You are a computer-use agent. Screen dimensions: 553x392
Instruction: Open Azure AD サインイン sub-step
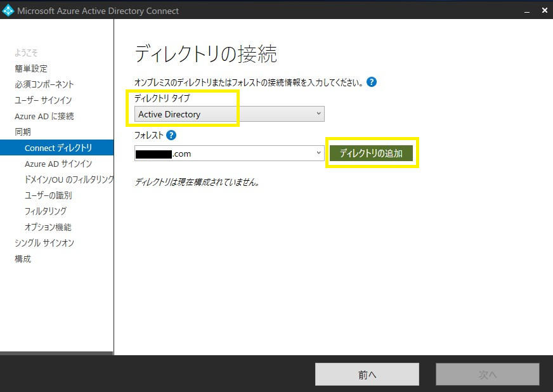58,164
